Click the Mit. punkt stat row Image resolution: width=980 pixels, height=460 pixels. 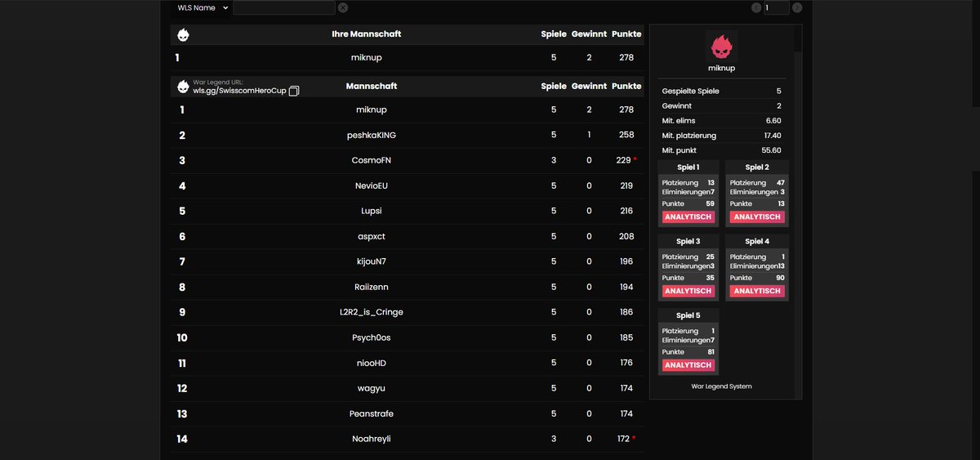point(721,150)
